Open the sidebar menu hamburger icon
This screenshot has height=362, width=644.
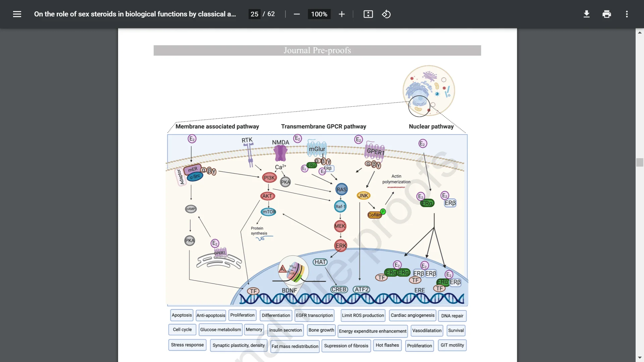(17, 14)
